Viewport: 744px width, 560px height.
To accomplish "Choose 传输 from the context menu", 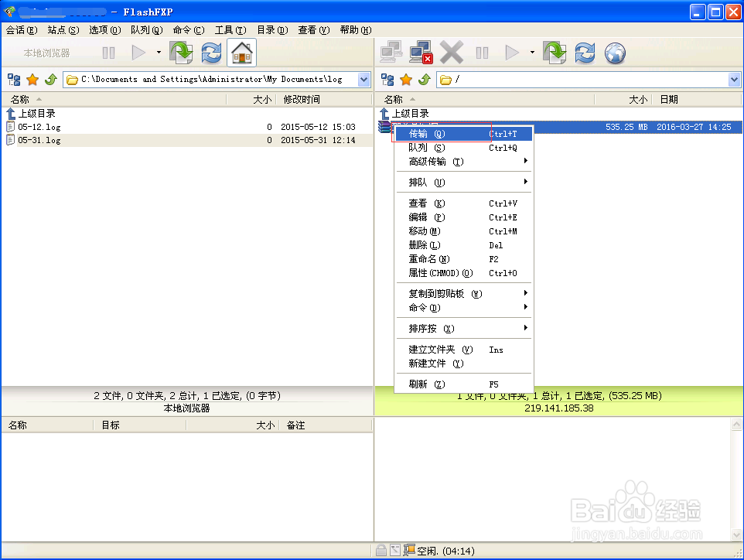I will click(463, 134).
